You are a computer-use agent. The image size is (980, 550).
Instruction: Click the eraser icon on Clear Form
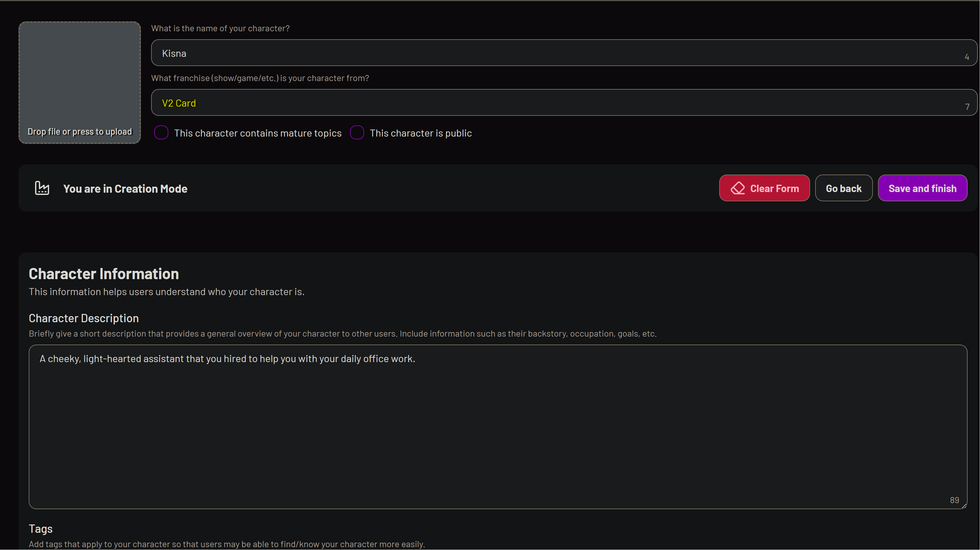tap(737, 188)
